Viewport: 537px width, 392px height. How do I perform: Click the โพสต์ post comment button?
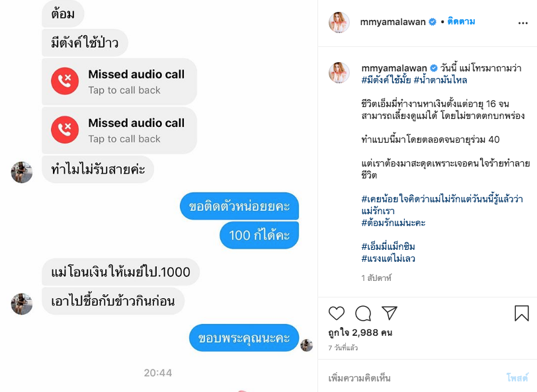click(517, 378)
